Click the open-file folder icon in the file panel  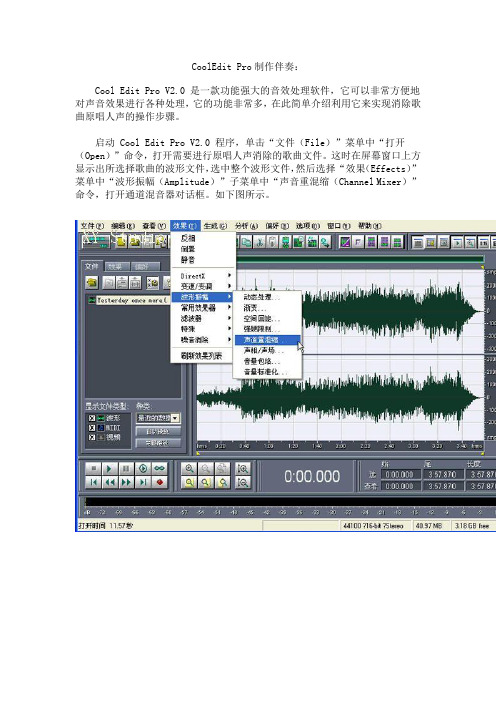92,282
